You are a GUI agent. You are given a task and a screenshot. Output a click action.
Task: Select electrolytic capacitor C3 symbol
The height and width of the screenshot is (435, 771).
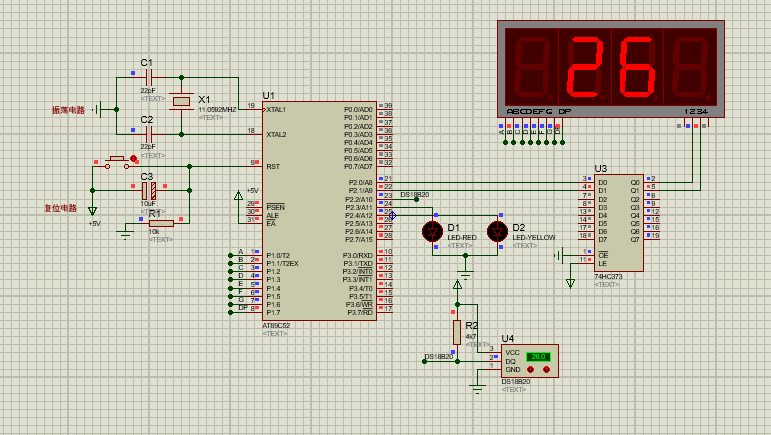click(x=149, y=190)
